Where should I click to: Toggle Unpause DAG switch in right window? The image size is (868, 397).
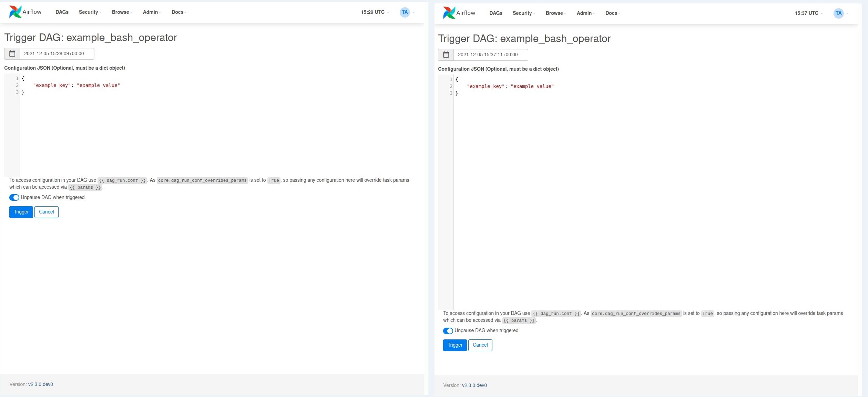(x=448, y=331)
